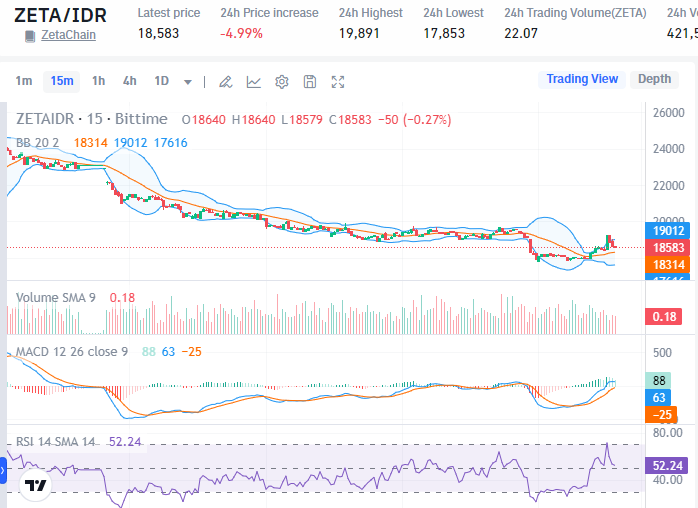
Task: Click the 52.24 RSI axis label
Action: click(x=667, y=466)
